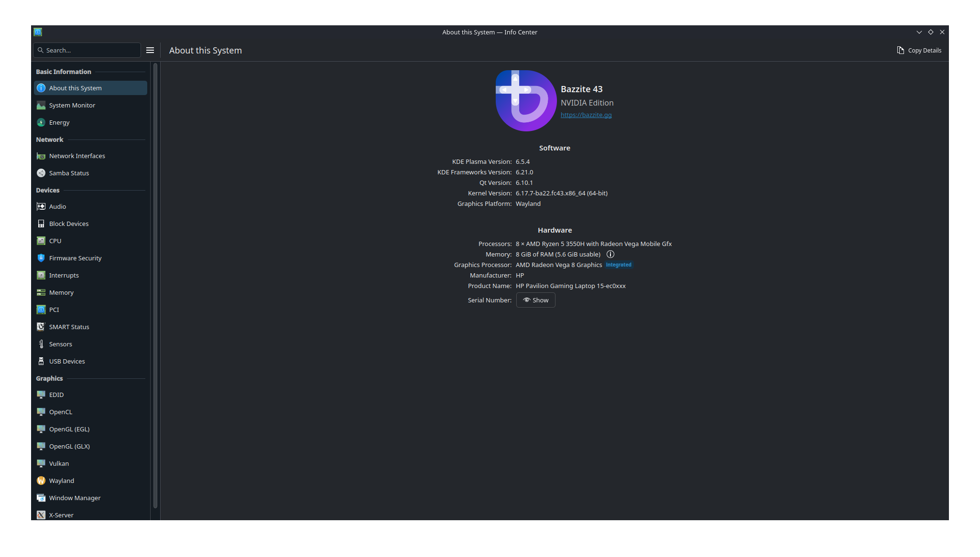980x557 pixels.
Task: View Samba Status details
Action: pos(69,173)
